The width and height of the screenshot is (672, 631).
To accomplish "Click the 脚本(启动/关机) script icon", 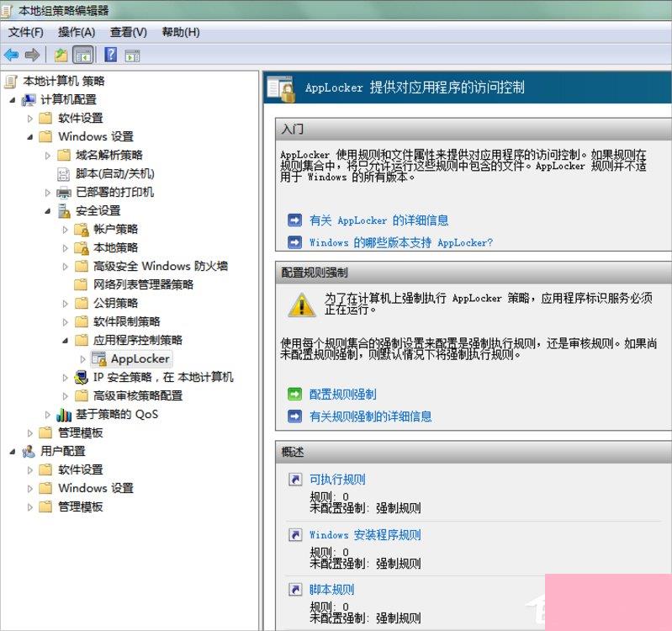I will point(63,174).
